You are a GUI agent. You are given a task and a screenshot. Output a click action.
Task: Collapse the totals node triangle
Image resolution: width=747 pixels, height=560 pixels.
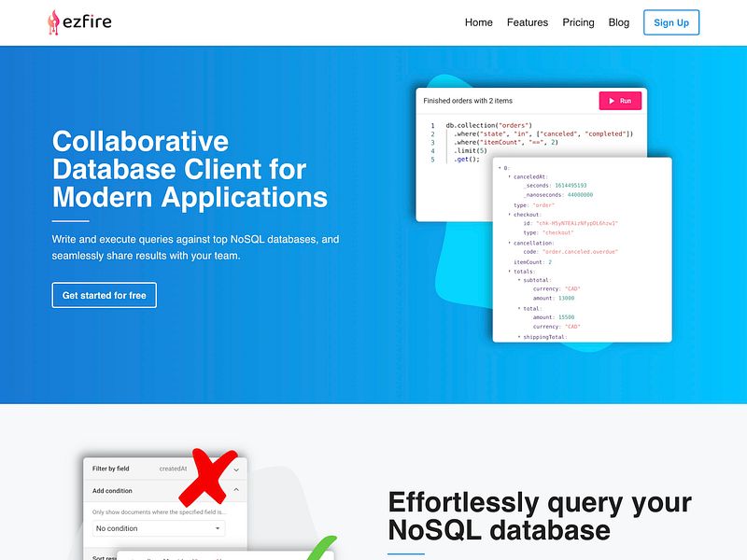509,272
